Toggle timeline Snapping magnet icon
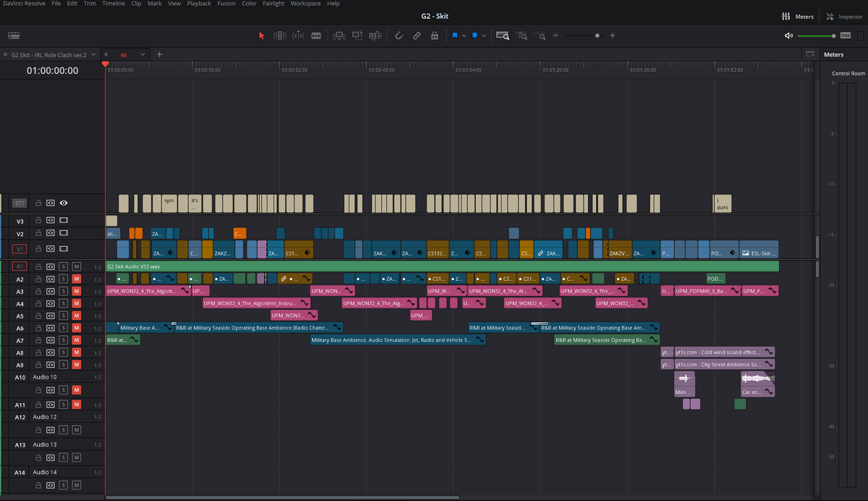The image size is (868, 501). point(399,35)
